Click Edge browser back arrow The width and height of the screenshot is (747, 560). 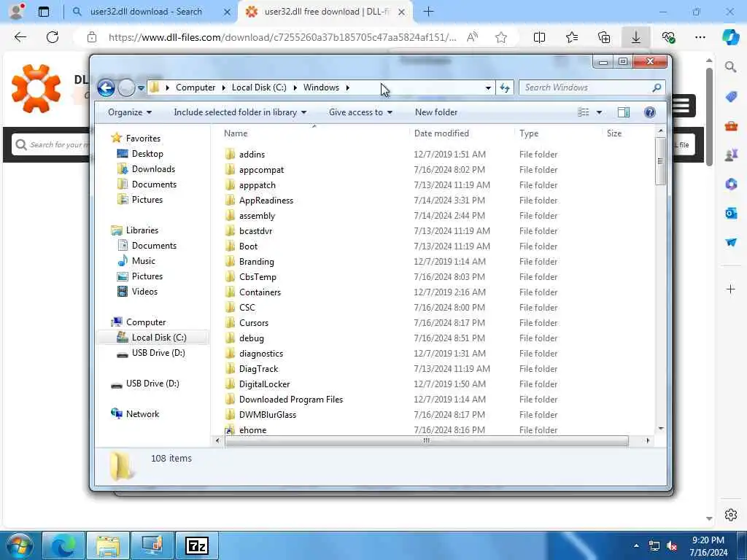point(20,37)
